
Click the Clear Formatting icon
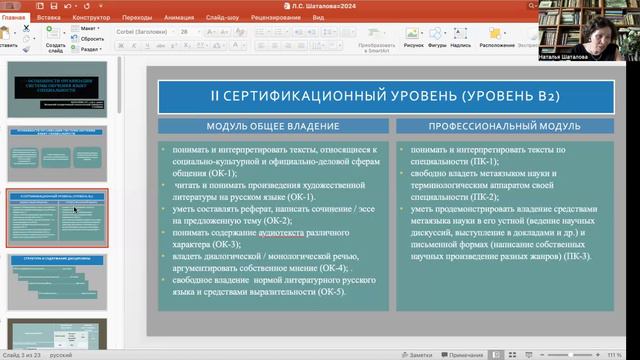click(240, 32)
